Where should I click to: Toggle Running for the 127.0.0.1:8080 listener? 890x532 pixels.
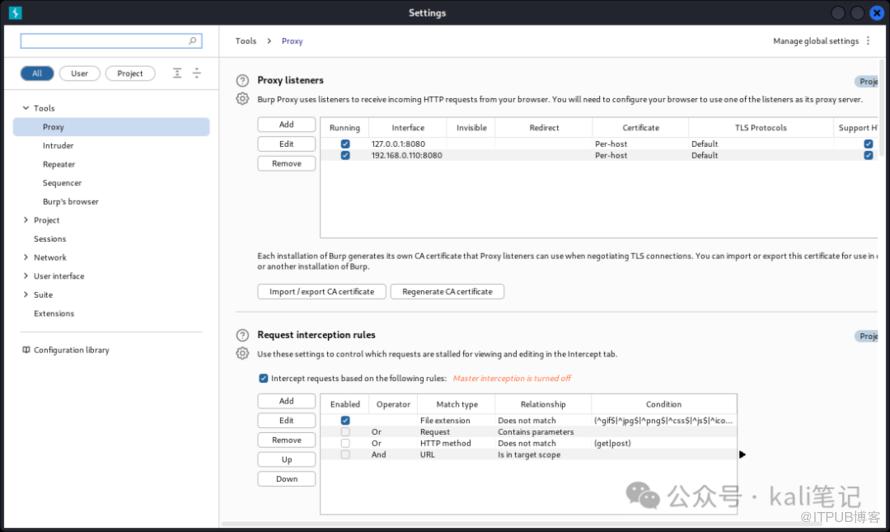tap(345, 144)
